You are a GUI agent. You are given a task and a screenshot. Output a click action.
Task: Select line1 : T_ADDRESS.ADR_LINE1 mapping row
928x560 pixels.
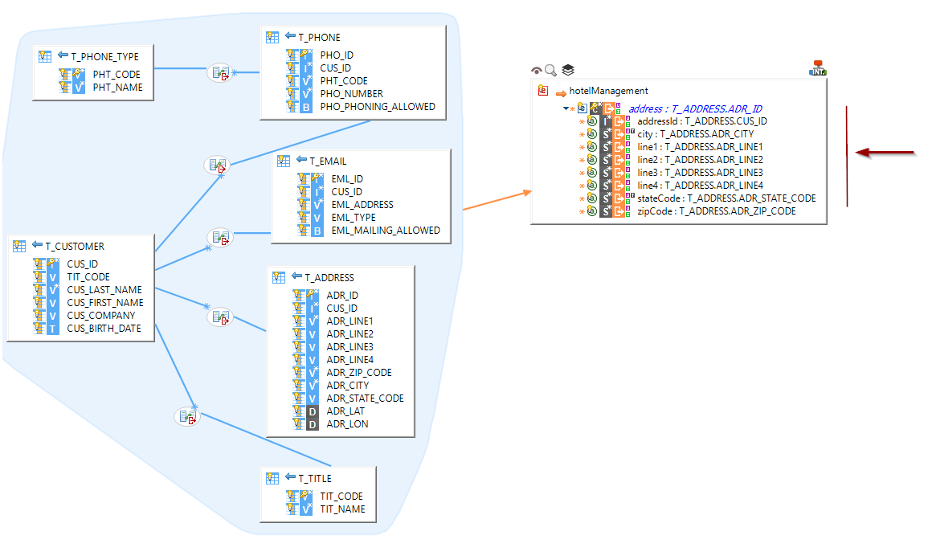point(700,147)
